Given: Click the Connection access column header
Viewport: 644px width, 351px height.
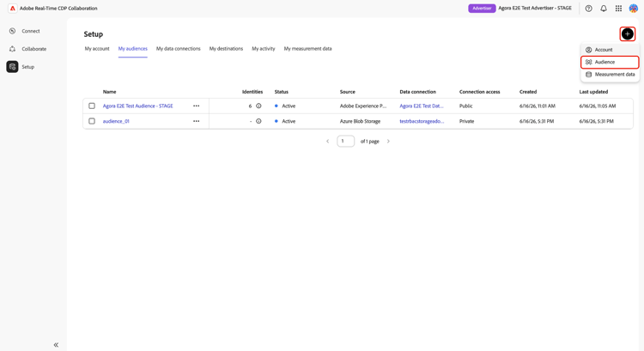Looking at the screenshot, I should (x=479, y=92).
